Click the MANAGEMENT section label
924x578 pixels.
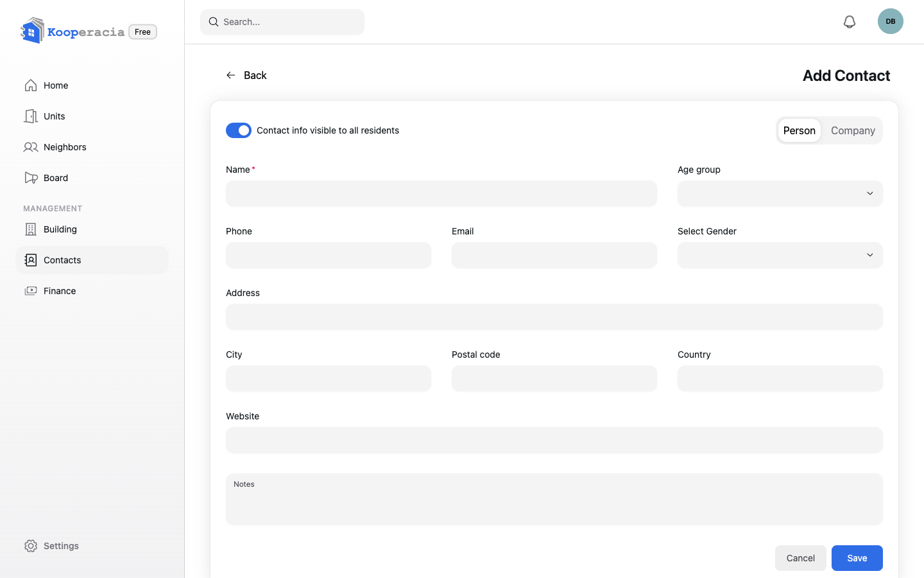[53, 209]
